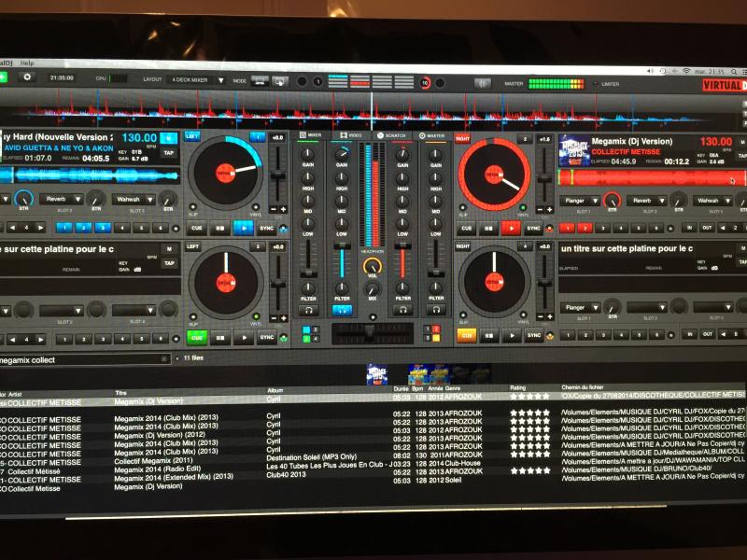This screenshot has width=747, height=560.
Task: Toggle the LIMITER indicator
Action: [596, 84]
